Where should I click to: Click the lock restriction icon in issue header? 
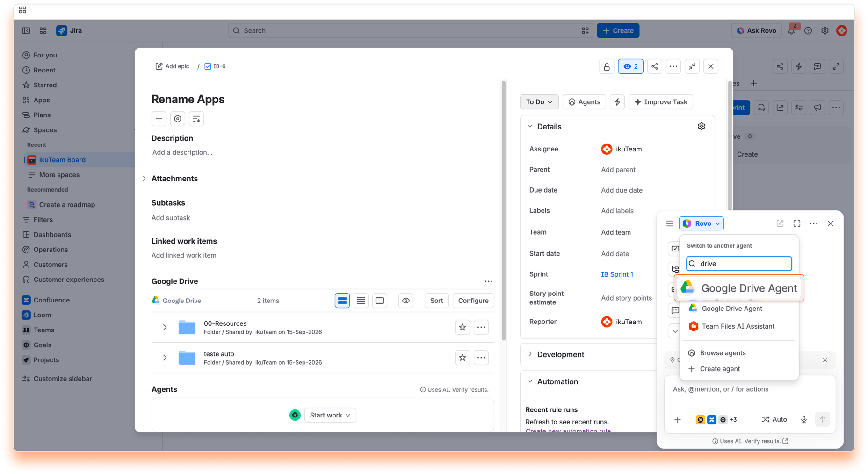607,66
